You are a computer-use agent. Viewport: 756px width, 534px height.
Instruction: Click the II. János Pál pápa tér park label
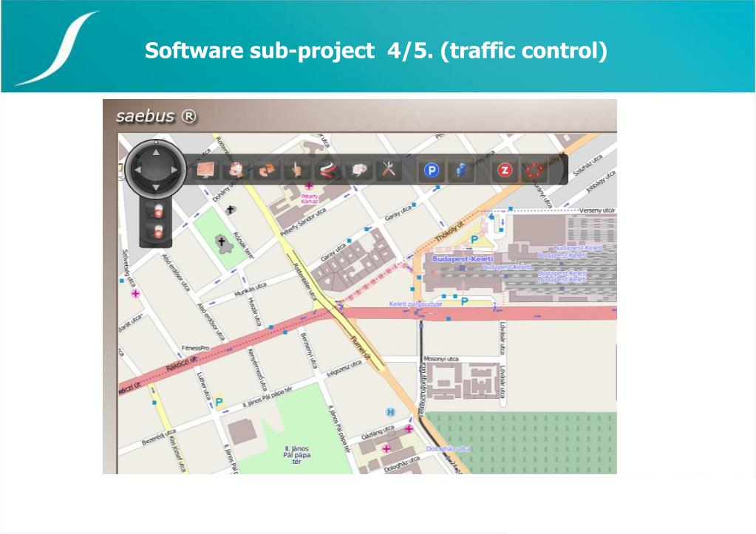click(x=296, y=455)
